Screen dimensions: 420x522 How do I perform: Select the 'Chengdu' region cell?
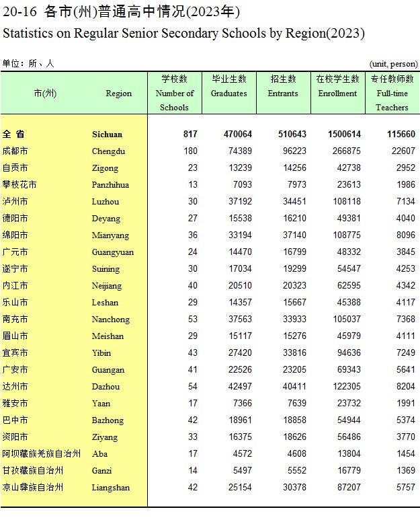pos(108,151)
